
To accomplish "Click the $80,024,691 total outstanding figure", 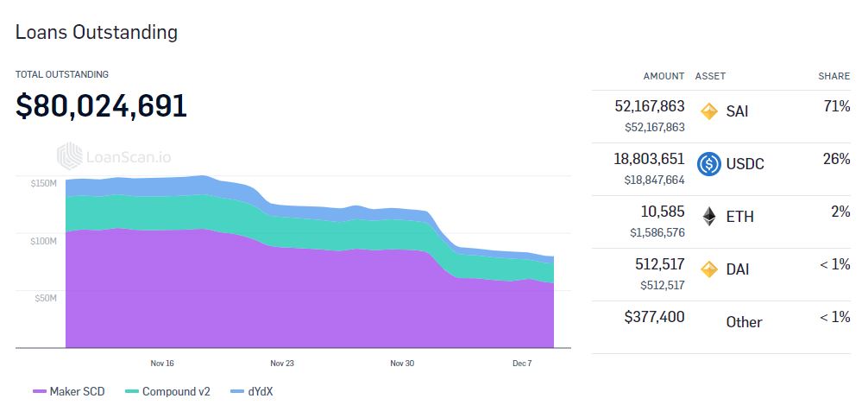I will click(101, 106).
